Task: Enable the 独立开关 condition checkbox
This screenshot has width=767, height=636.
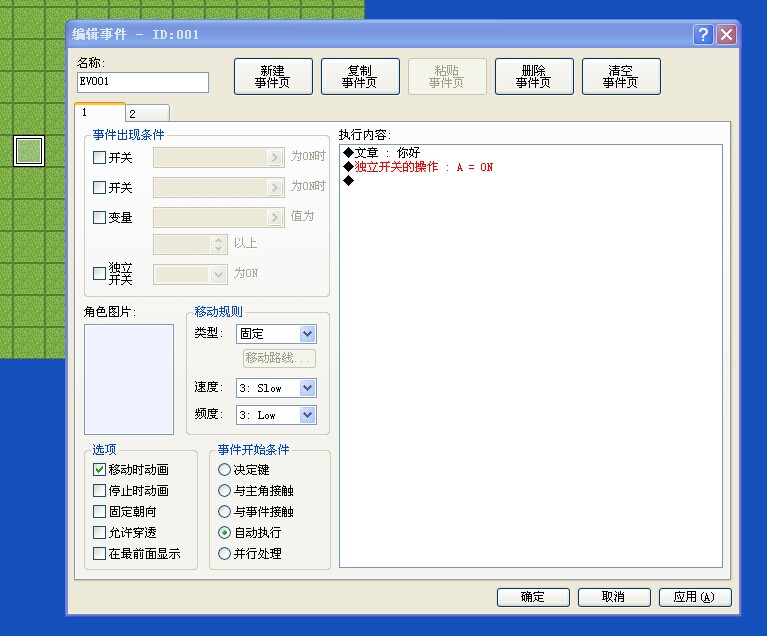Action: click(99, 273)
